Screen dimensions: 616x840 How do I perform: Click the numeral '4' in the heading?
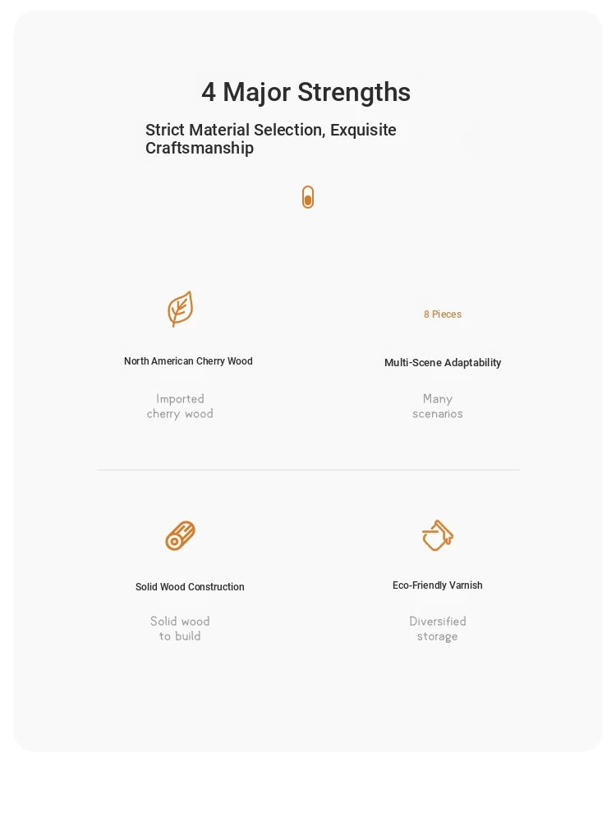(x=209, y=92)
